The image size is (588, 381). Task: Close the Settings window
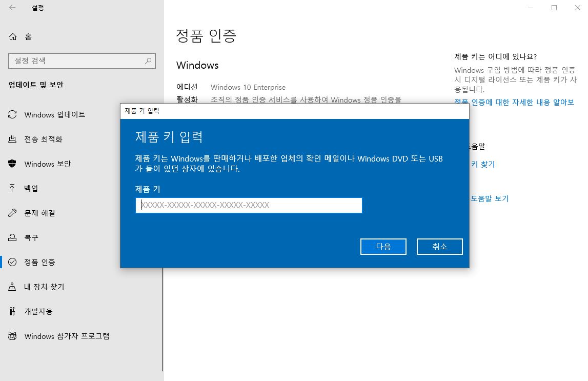[x=578, y=8]
